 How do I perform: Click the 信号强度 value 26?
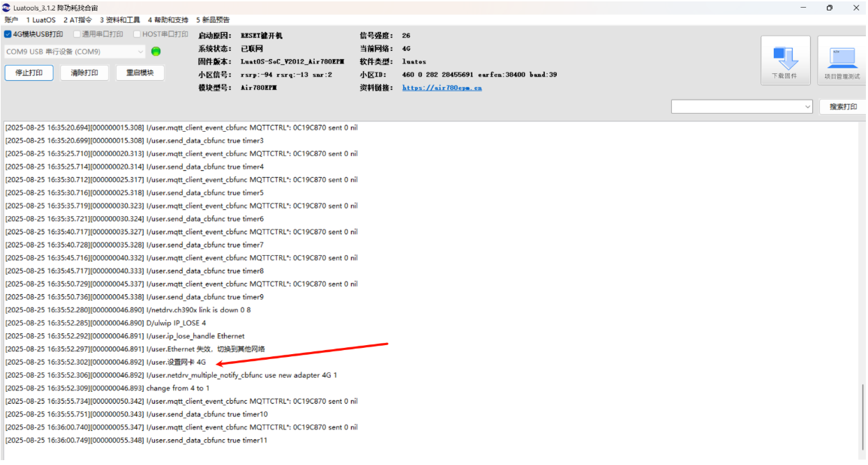406,36
